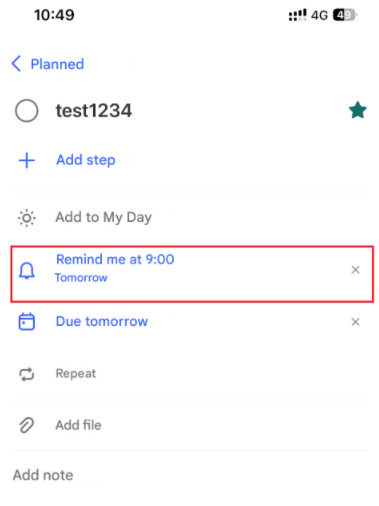
Task: Tap the paperclip attachment icon
Action: click(27, 425)
